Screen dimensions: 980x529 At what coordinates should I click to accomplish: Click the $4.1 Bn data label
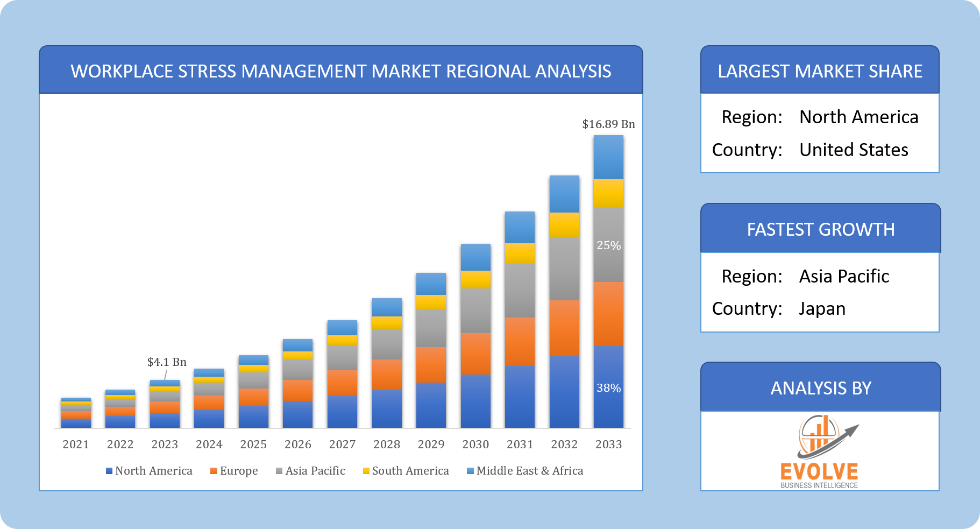click(167, 362)
